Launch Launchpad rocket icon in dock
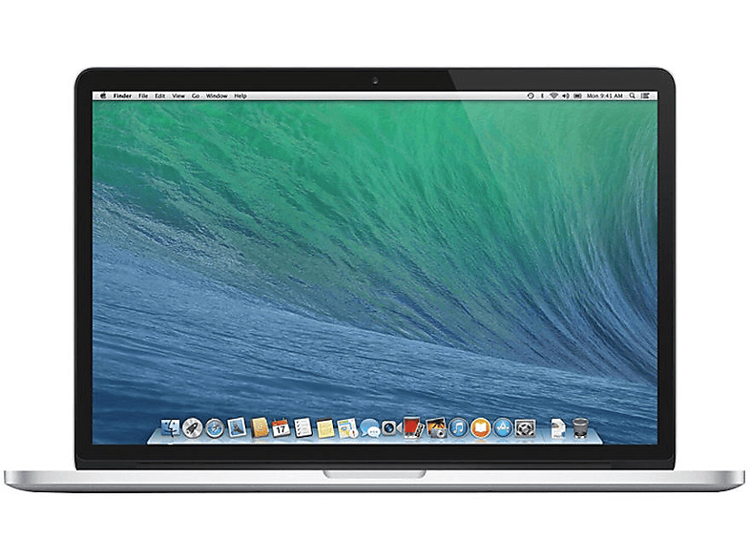Screen dimensions: 750x560 point(193,428)
